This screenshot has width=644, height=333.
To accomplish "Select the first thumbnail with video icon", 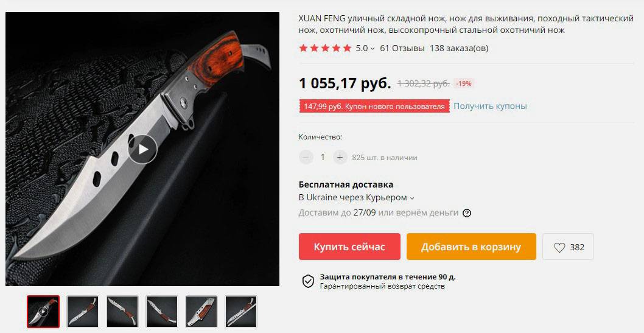I will tap(43, 312).
